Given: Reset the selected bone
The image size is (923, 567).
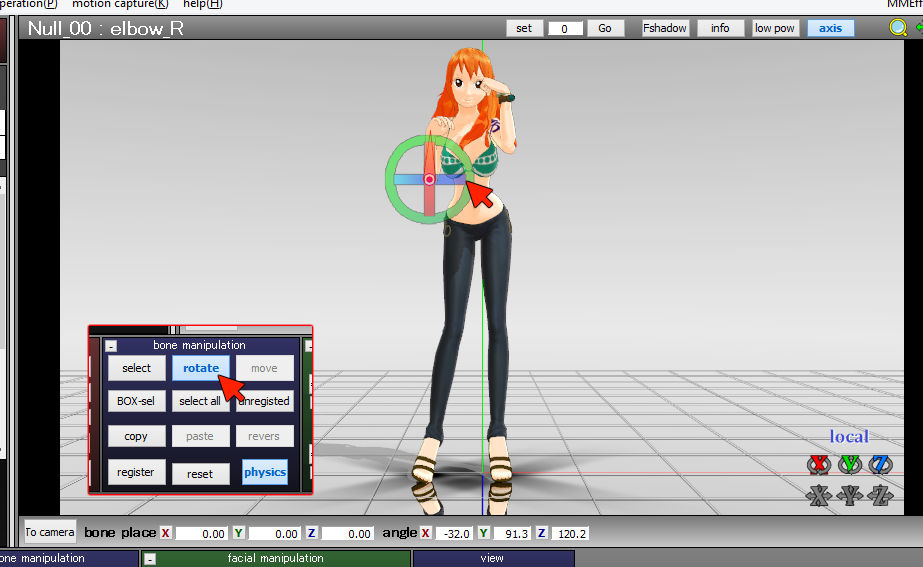Looking at the screenshot, I should tap(200, 474).
